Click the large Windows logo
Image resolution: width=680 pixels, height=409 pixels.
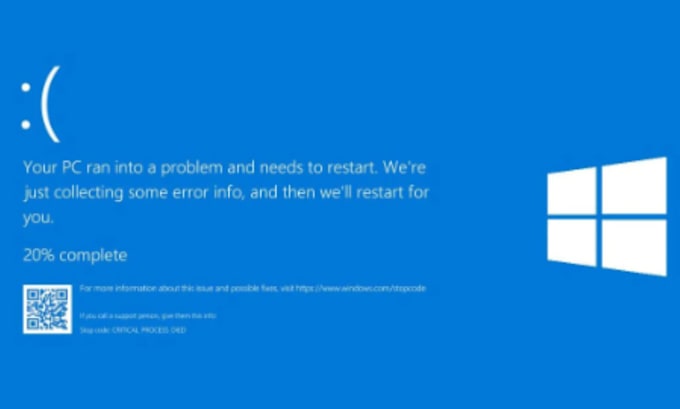[607, 216]
